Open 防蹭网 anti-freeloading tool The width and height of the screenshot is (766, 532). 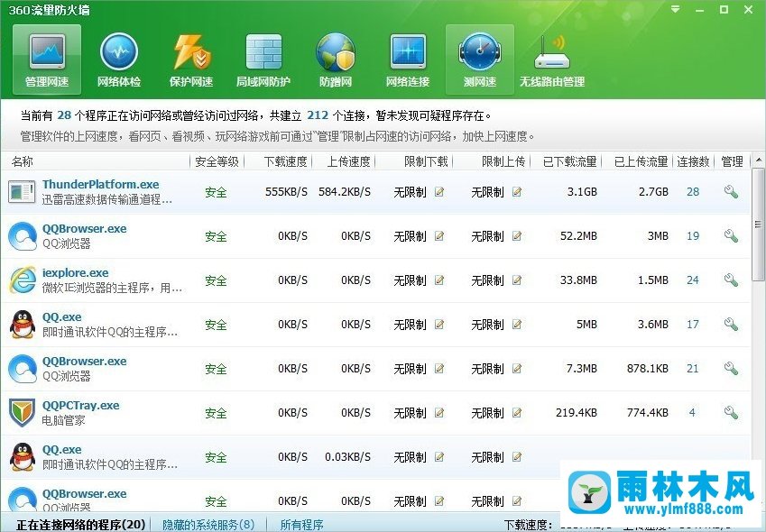coord(336,60)
